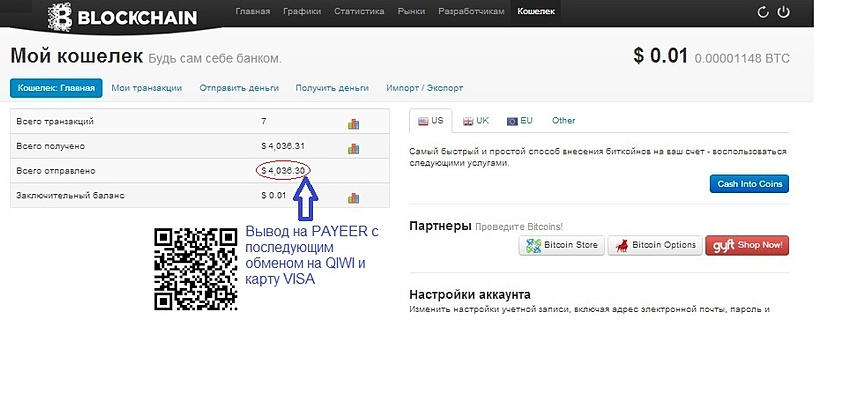
Task: Select the US region tab
Action: tap(431, 120)
